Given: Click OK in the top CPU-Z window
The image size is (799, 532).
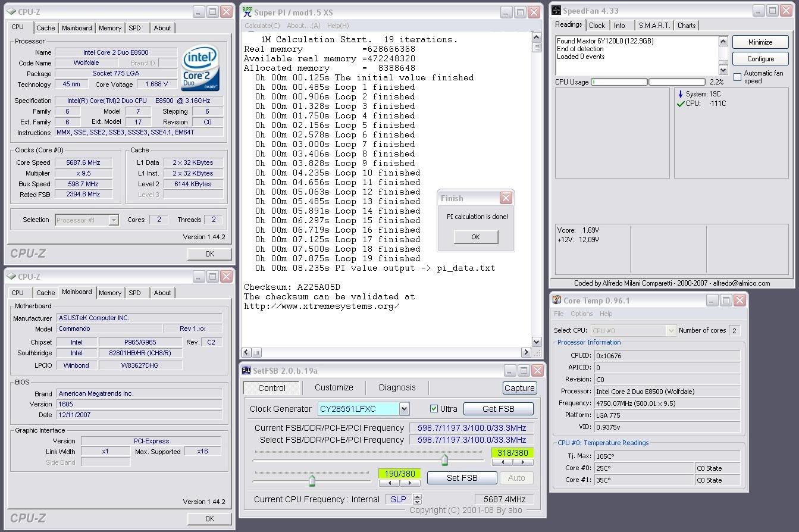Looking at the screenshot, I should pyautogui.click(x=209, y=254).
